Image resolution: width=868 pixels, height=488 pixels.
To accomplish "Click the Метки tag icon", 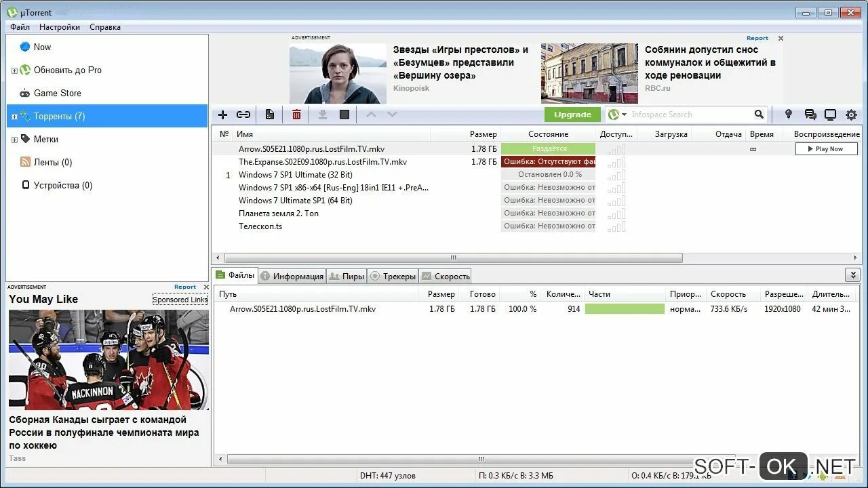I will (x=25, y=139).
